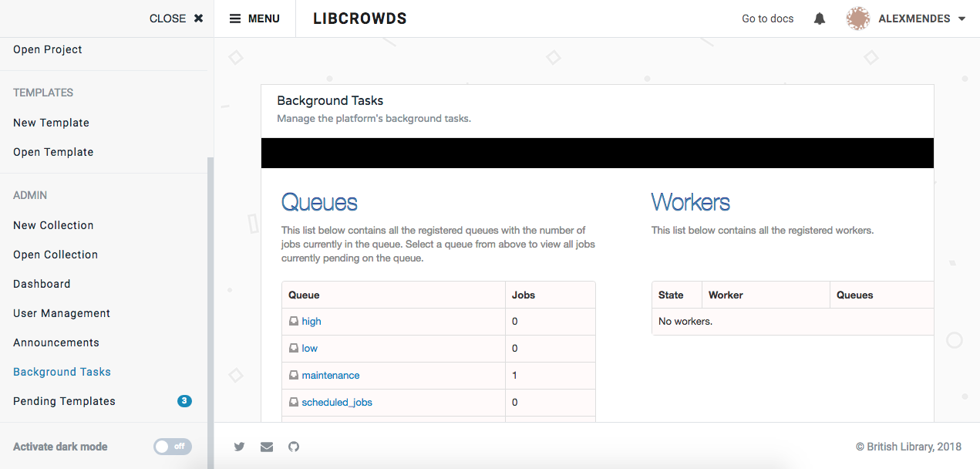The image size is (980, 469).
Task: Click the LIBCROWDS logo
Action: pyautogui.click(x=359, y=18)
